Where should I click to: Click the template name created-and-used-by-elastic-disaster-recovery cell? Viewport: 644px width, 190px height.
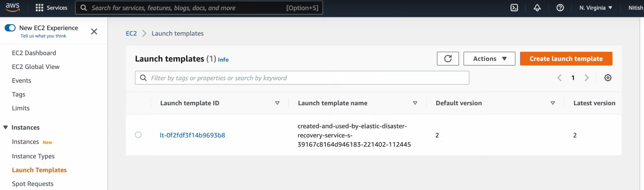(x=354, y=135)
